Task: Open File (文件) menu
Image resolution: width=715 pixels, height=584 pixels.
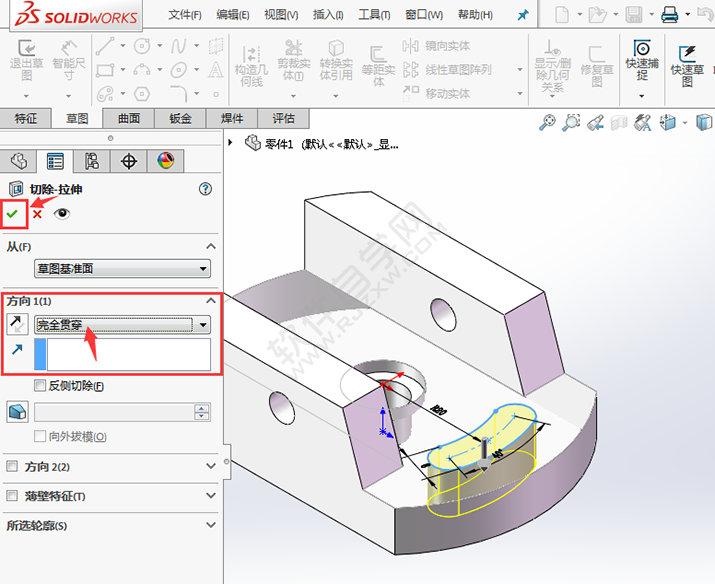Action: click(185, 15)
